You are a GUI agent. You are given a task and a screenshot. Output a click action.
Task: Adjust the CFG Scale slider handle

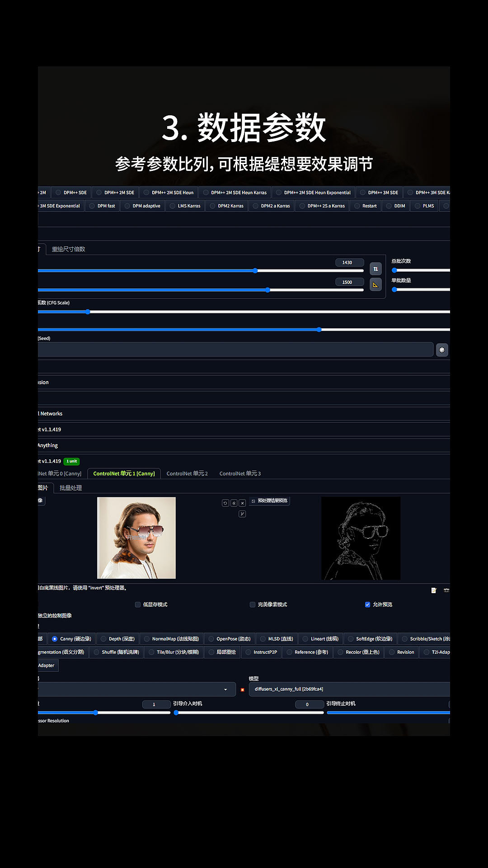pyautogui.click(x=88, y=311)
